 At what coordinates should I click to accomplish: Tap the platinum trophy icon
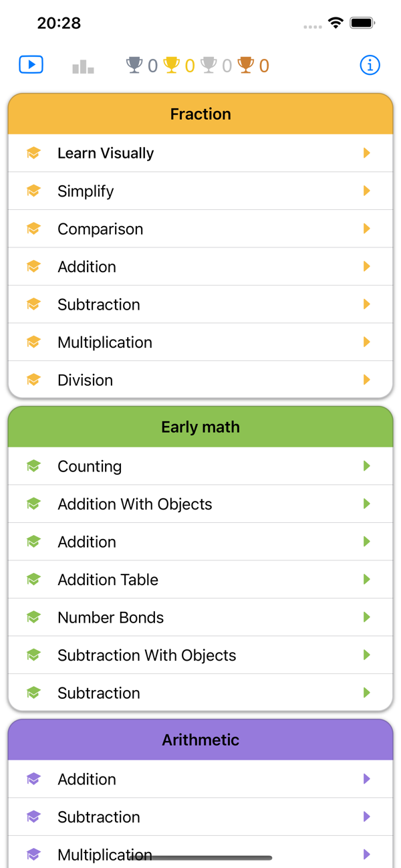pyautogui.click(x=134, y=65)
